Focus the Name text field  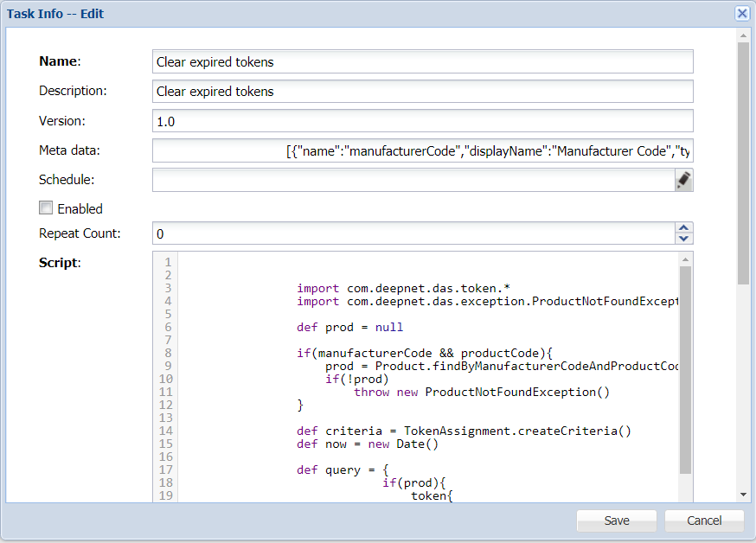tap(422, 61)
